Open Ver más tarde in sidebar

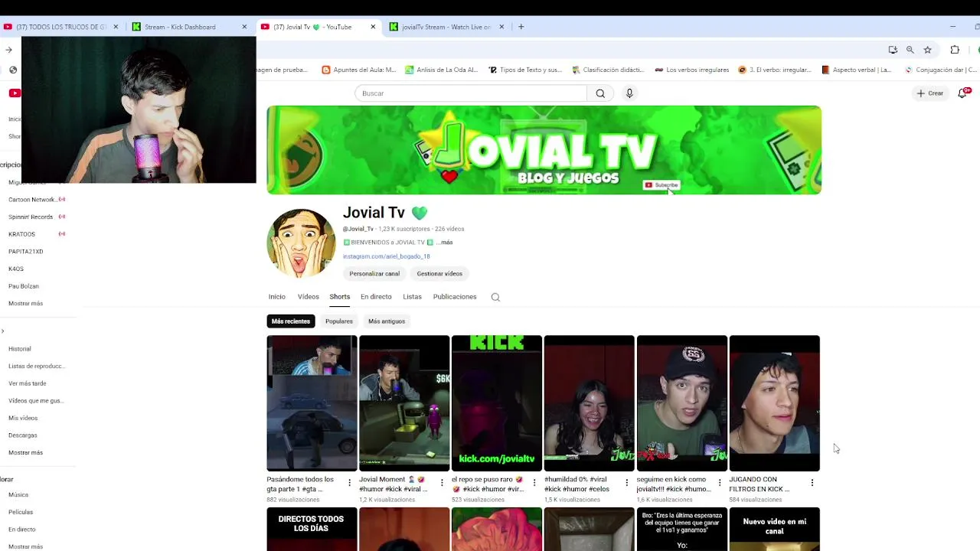click(28, 383)
